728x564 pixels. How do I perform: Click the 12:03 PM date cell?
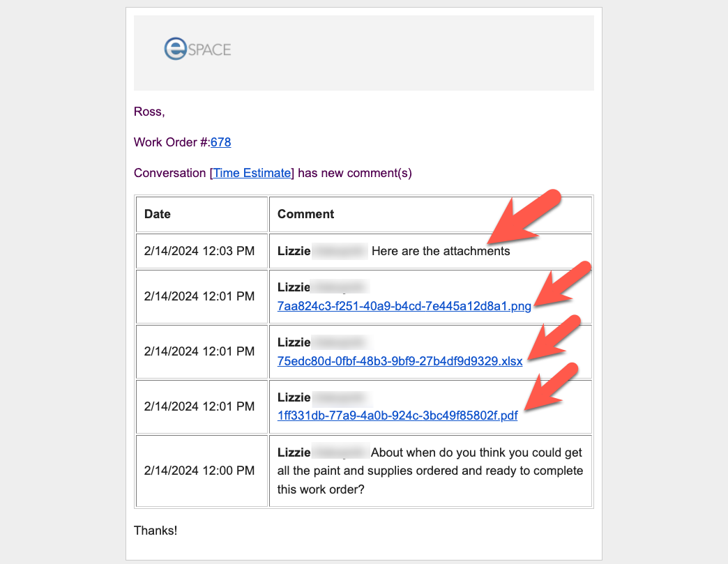(199, 251)
